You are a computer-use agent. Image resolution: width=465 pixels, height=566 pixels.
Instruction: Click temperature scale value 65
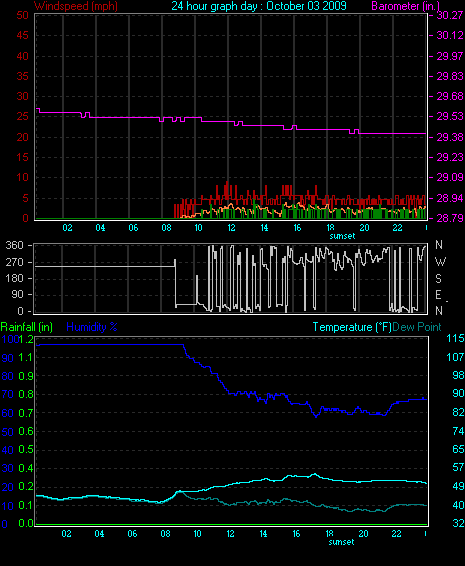click(458, 449)
